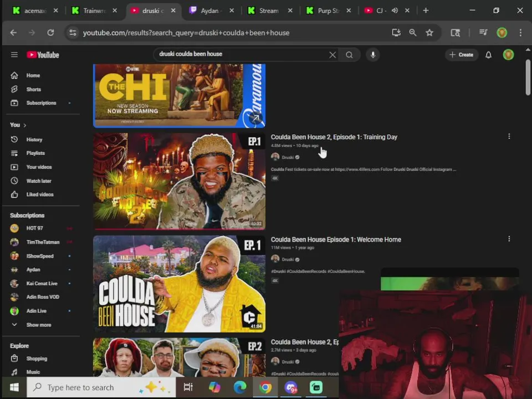This screenshot has height=399, width=532.
Task: Switch to the Trainwre Kick tab
Action: 94,11
